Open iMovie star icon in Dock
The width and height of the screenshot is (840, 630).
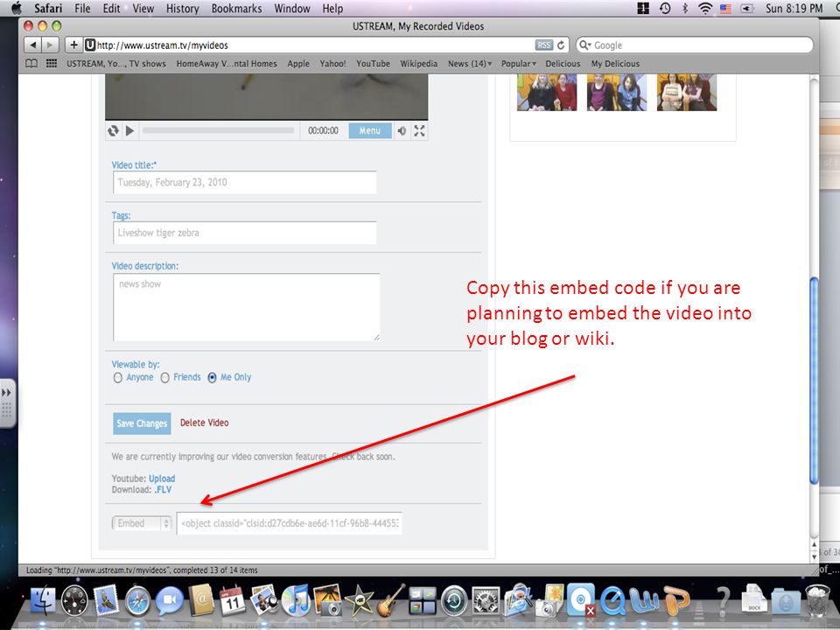click(x=360, y=600)
